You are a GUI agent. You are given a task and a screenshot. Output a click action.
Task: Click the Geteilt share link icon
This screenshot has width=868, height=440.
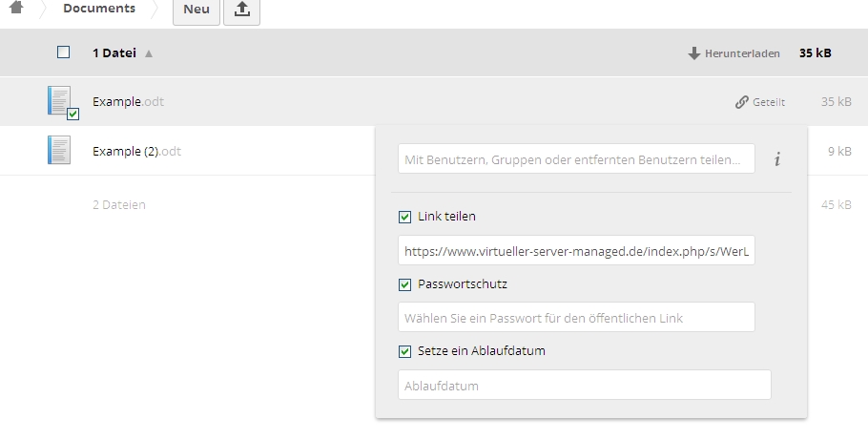pyautogui.click(x=742, y=102)
